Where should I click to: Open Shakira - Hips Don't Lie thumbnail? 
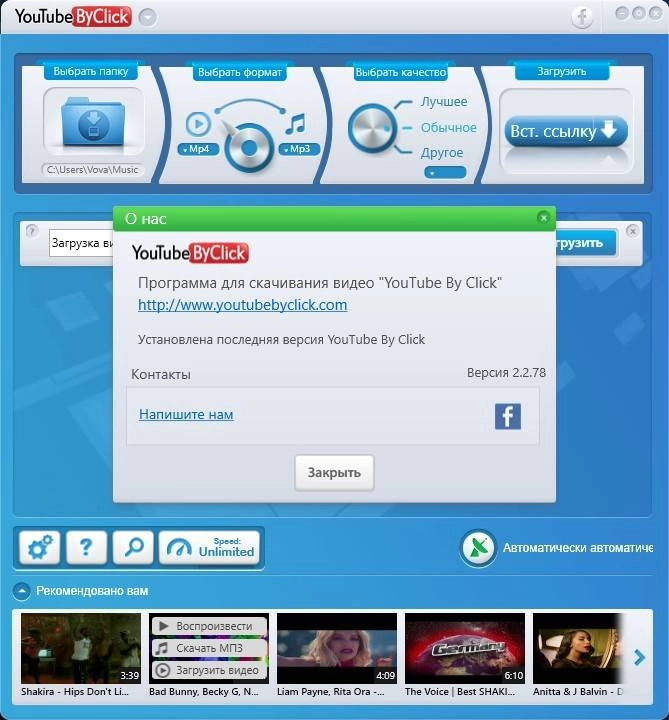(81, 648)
